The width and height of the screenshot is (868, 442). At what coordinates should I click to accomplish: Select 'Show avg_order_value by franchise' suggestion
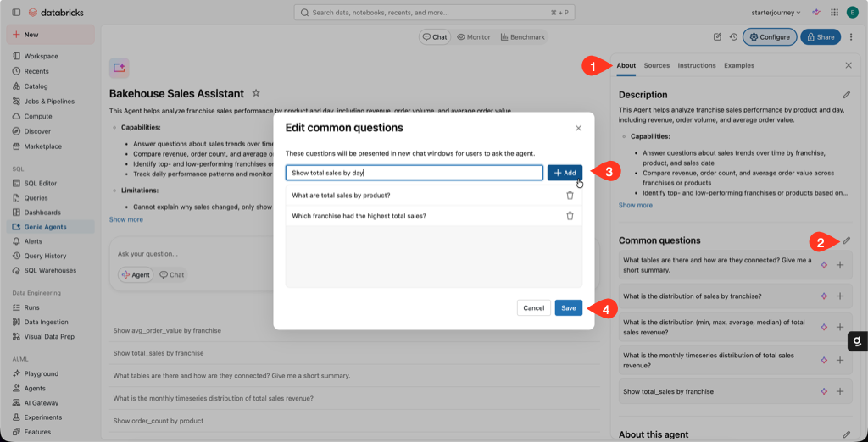[x=355, y=330]
